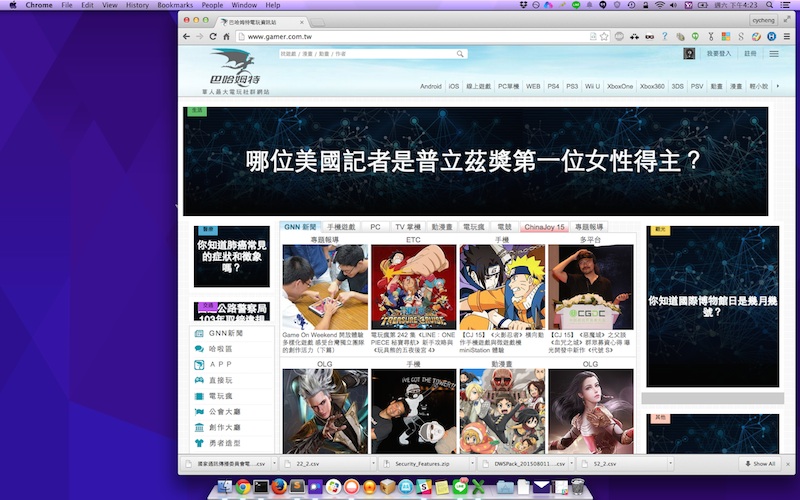
Task: Open 勇者造型 in the left sidebar
Action: click(224, 443)
